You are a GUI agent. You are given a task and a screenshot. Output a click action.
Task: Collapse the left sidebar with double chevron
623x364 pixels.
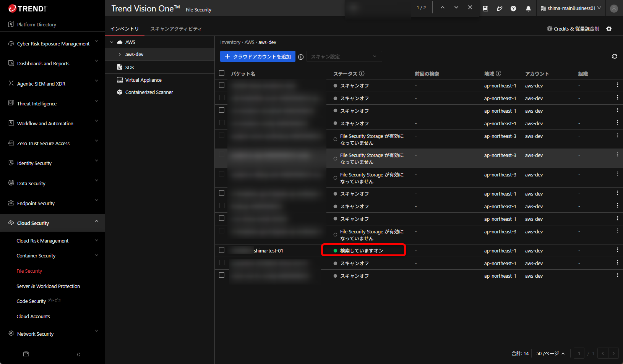point(78,354)
